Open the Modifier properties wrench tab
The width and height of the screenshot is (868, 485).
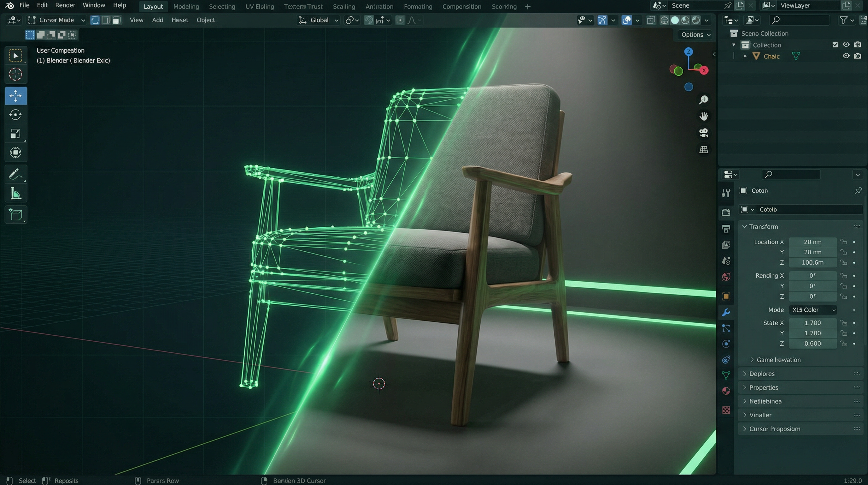click(726, 312)
